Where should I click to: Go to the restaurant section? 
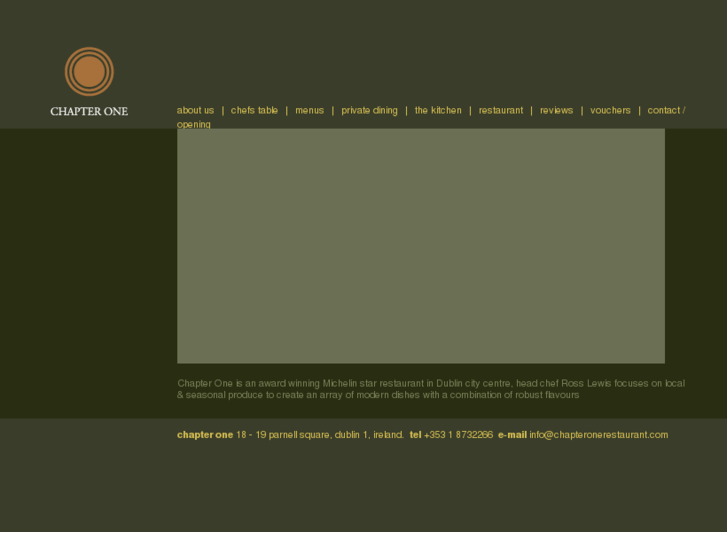click(x=501, y=110)
